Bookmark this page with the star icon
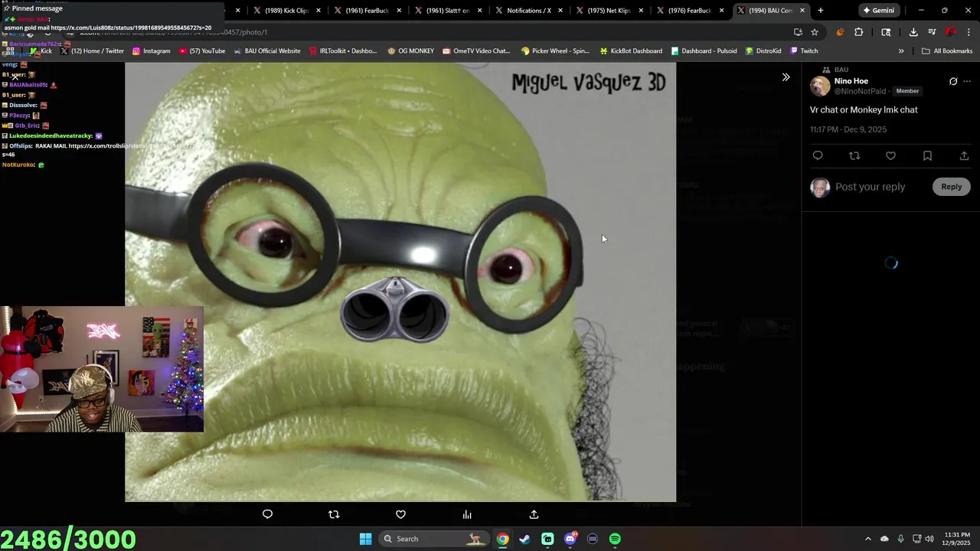 pos(815,32)
